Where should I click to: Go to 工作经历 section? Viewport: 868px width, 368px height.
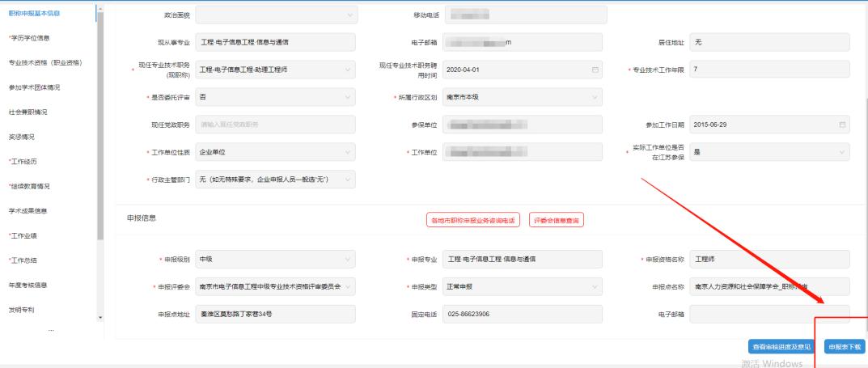tap(23, 162)
